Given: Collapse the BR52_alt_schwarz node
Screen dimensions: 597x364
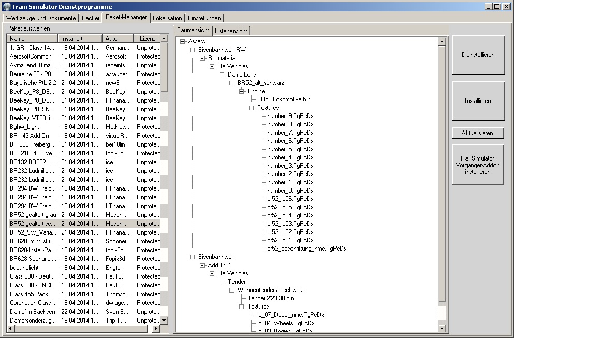Looking at the screenshot, I should [232, 83].
